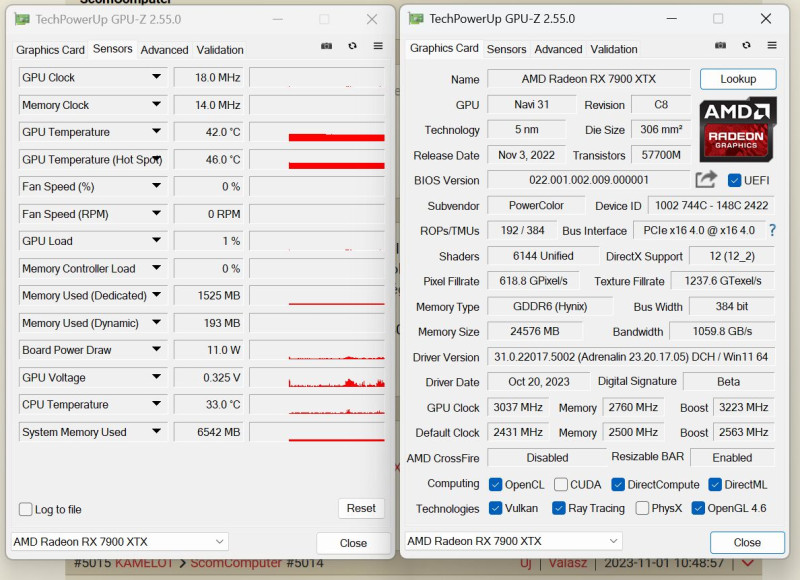Viewport: 800px width, 580px height.
Task: Click Close button in Sensors window
Action: click(x=353, y=543)
